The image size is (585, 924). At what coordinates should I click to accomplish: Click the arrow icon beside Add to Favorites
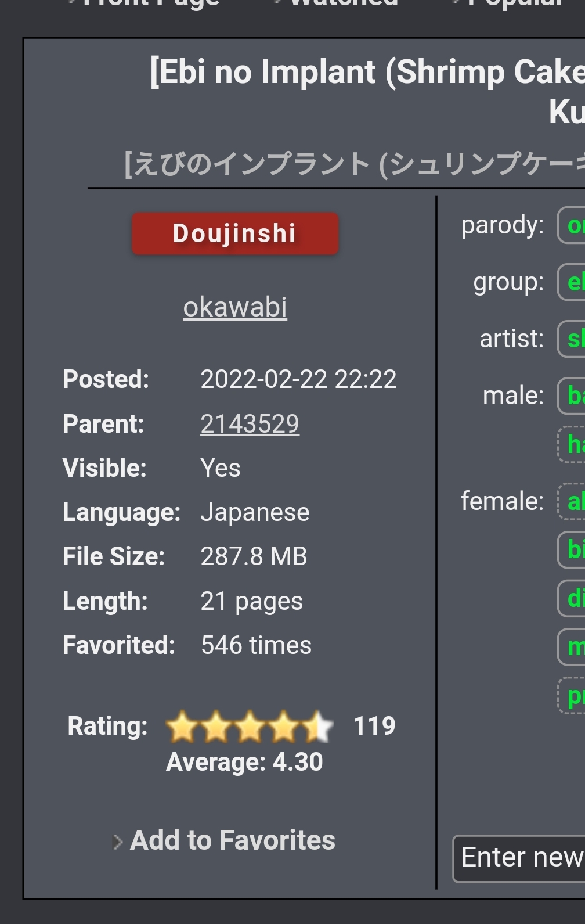coord(117,842)
